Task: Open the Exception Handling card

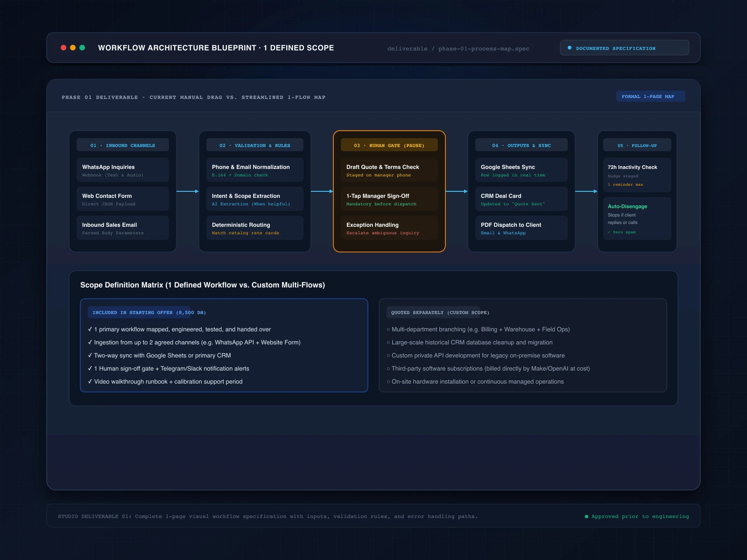Action: point(389,228)
